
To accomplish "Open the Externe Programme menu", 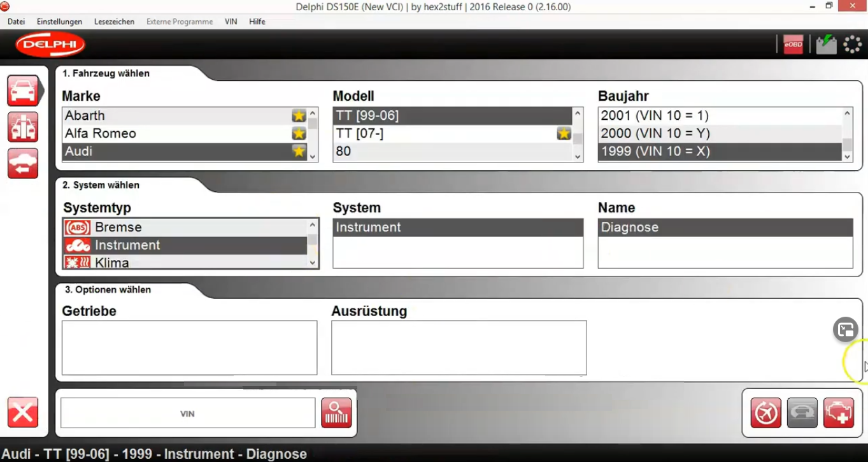I will coord(180,22).
